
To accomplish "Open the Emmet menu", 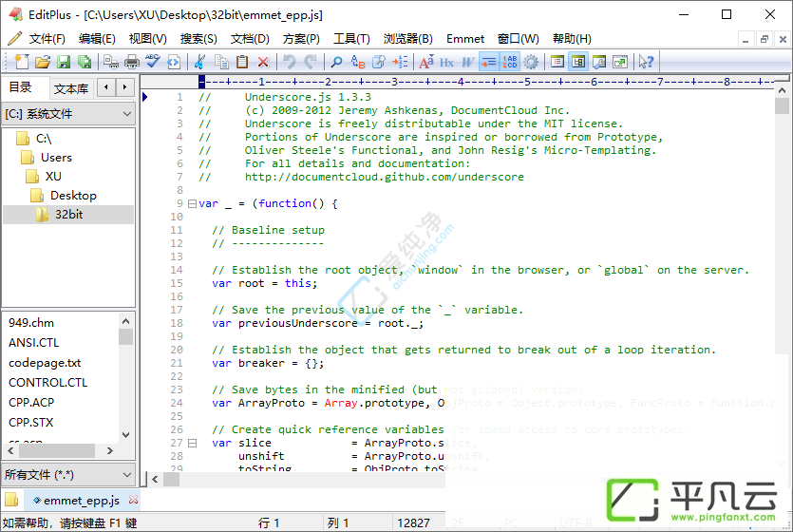I will pos(465,39).
